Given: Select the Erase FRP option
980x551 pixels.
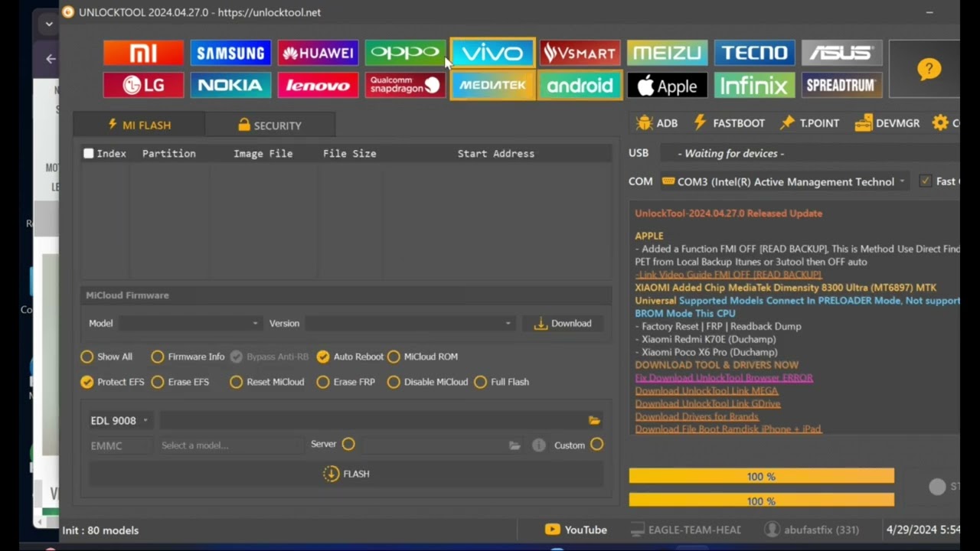Looking at the screenshot, I should point(346,382).
